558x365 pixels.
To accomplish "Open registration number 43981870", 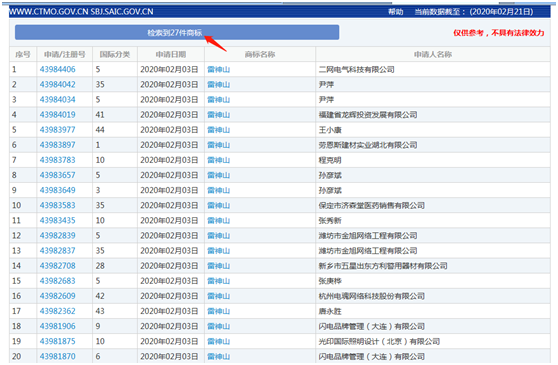I will tap(58, 357).
